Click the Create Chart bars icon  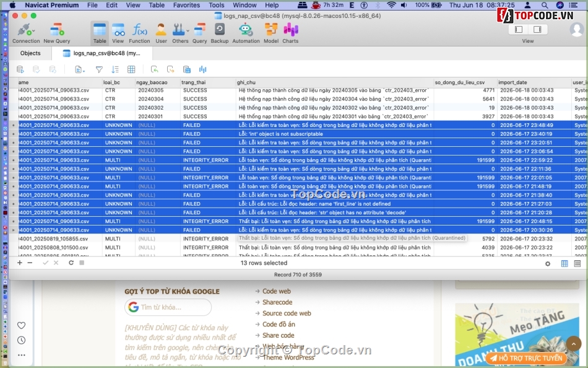pyautogui.click(x=203, y=69)
